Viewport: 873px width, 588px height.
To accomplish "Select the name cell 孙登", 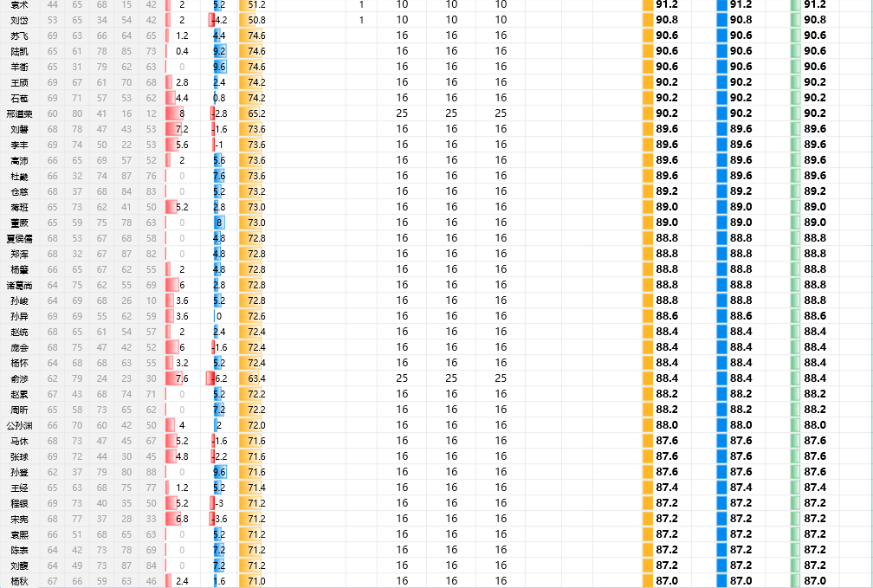I will click(19, 472).
